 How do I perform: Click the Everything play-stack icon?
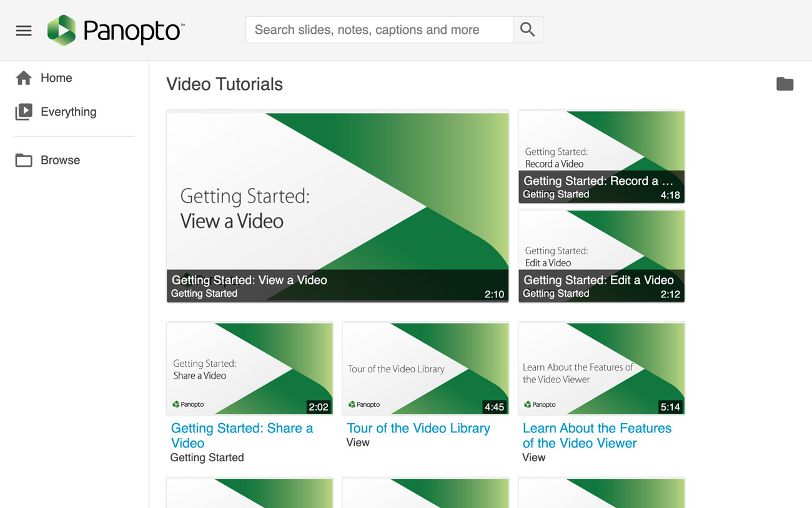coord(24,112)
